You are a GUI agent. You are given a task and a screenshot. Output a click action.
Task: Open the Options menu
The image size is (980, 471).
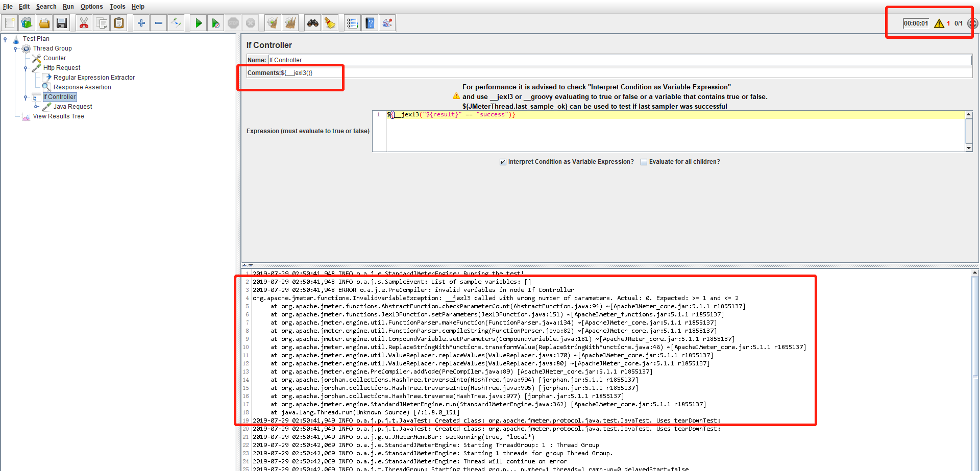pos(91,7)
